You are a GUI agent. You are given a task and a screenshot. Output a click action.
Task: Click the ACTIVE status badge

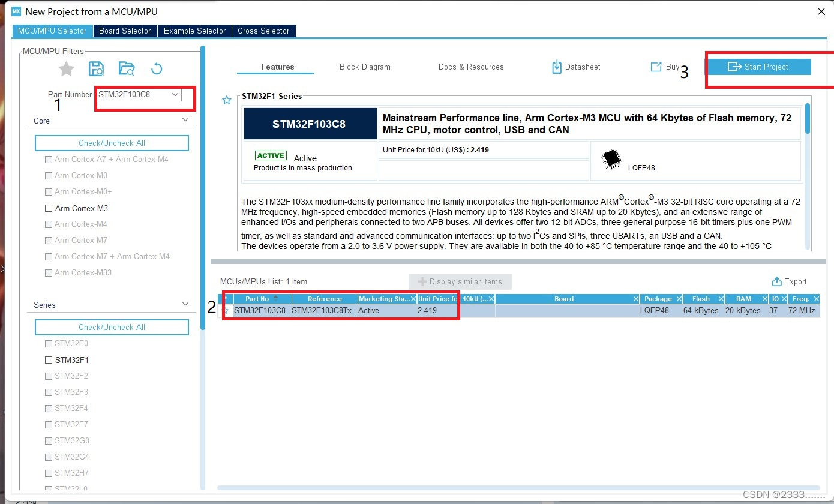coord(271,155)
